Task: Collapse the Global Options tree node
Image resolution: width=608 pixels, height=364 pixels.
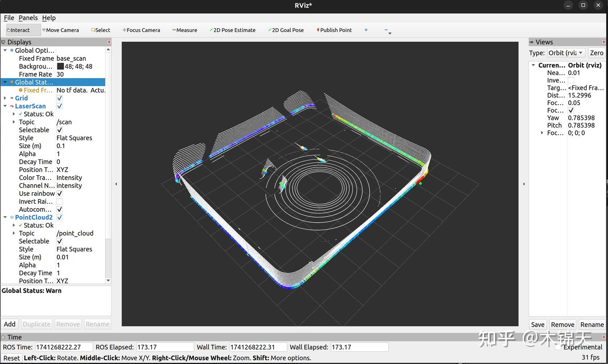Action: point(5,50)
